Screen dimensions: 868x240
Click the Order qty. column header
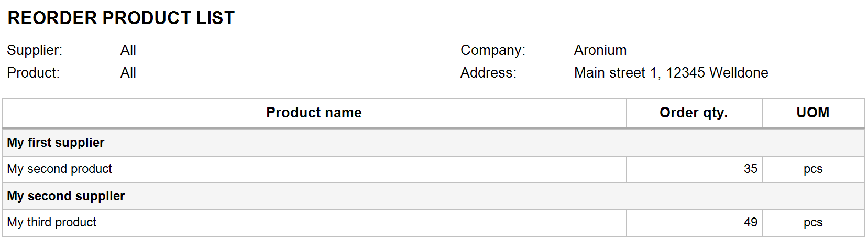pyautogui.click(x=694, y=113)
